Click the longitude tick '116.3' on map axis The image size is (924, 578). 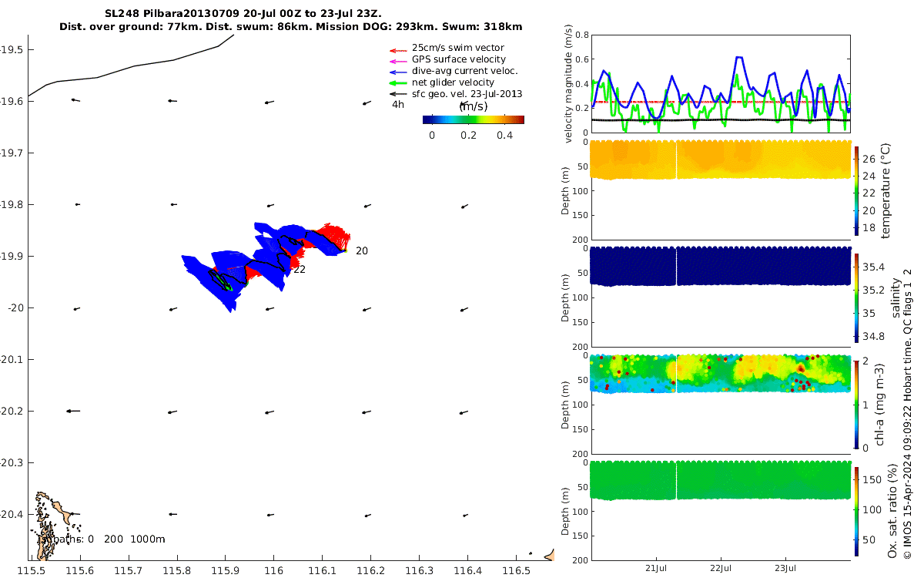click(x=419, y=570)
